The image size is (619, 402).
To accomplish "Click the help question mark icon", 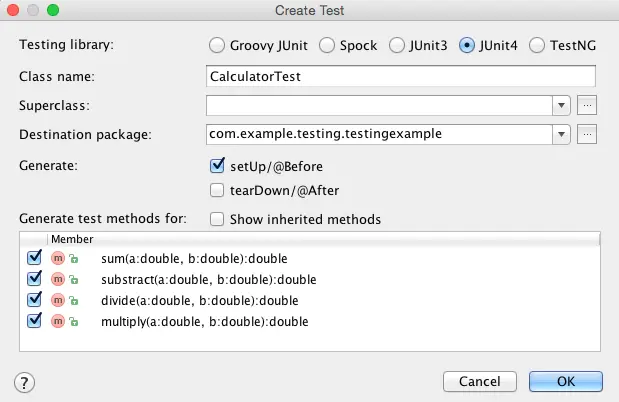I will (25, 381).
